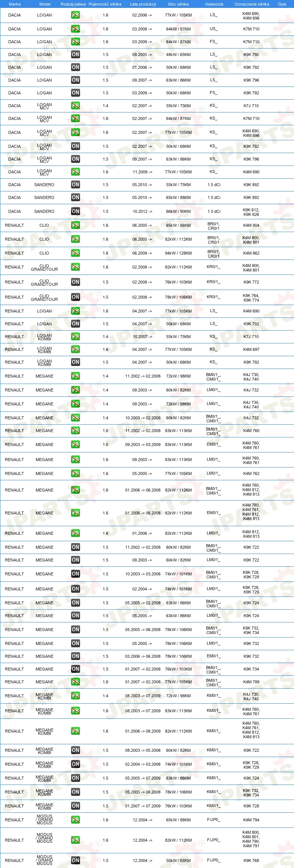294x868 pixels.
Task: Click the body code cell US_
Action: click(x=214, y=29)
